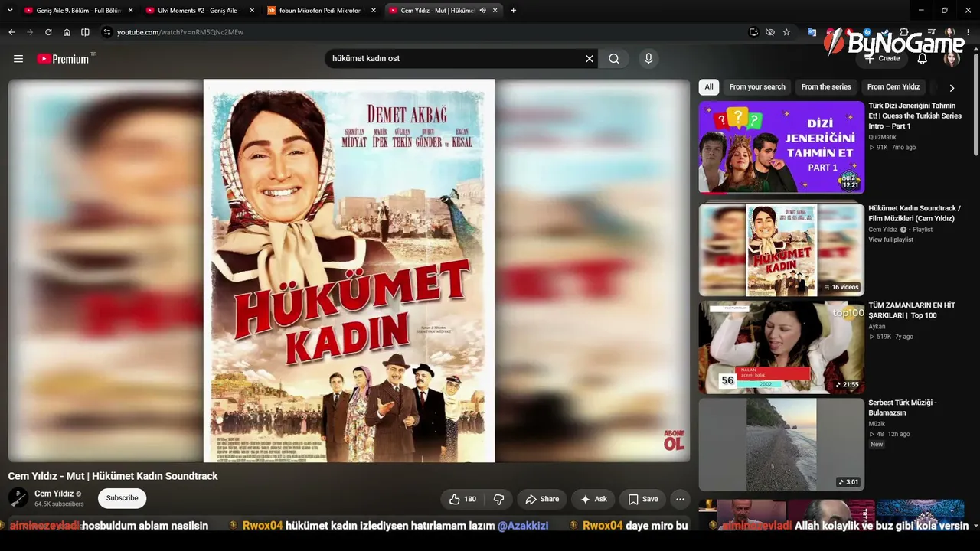Open the Google Translate extension
The image size is (980, 551).
click(812, 32)
